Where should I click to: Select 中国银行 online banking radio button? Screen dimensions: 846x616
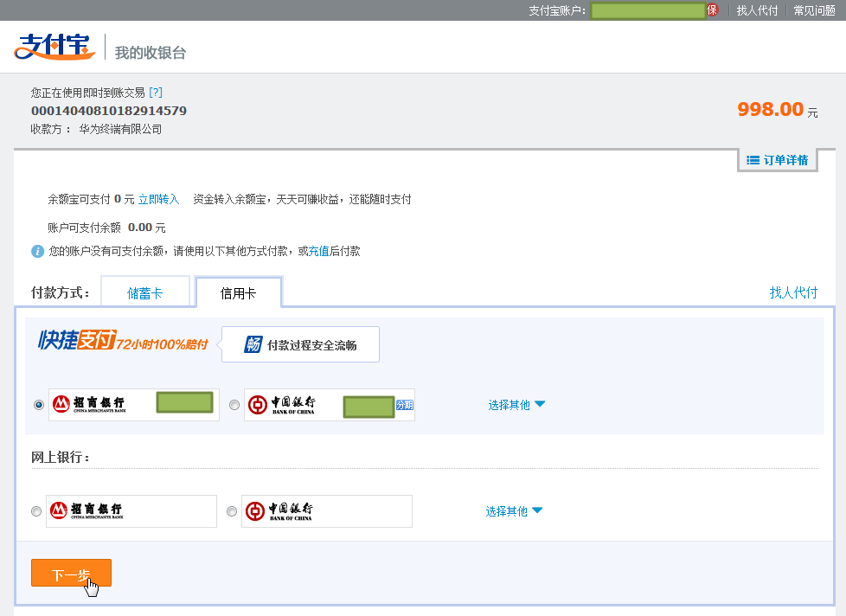(x=232, y=510)
